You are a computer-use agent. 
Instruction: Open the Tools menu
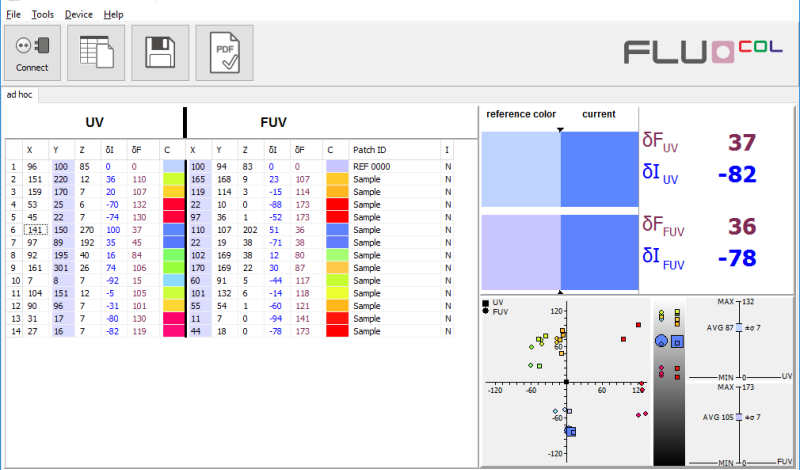coord(42,14)
